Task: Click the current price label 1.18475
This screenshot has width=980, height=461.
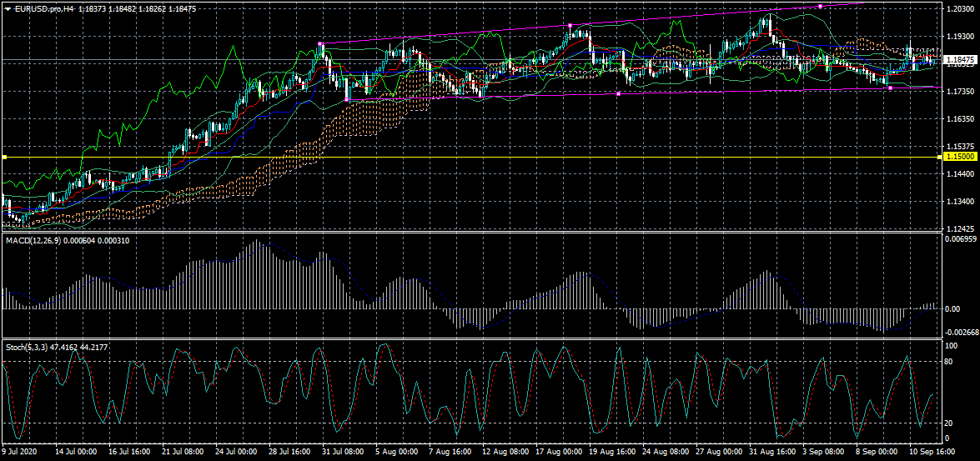Action: (960, 61)
